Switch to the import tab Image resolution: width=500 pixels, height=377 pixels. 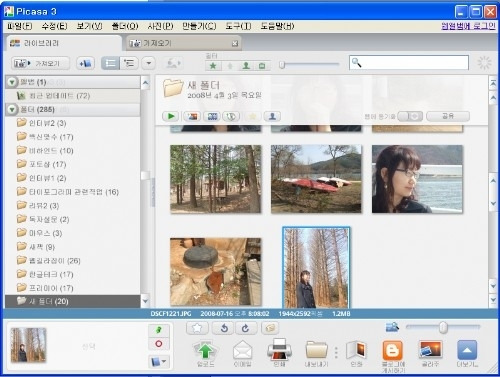(184, 43)
